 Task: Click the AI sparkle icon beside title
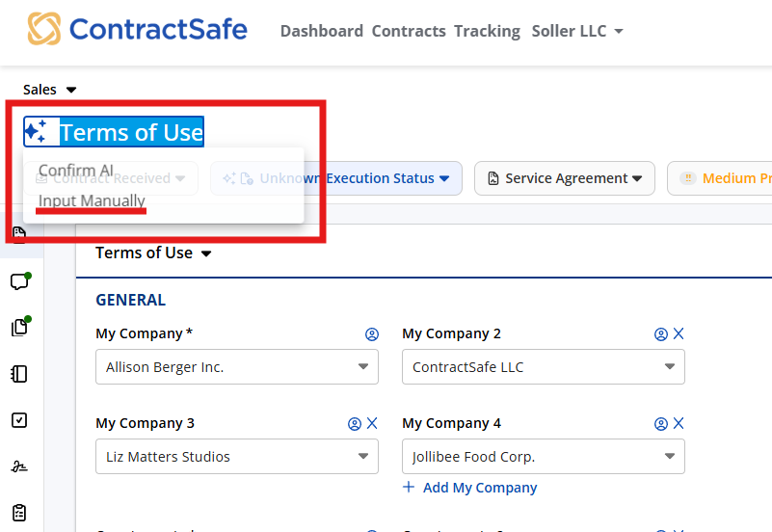[x=37, y=132]
